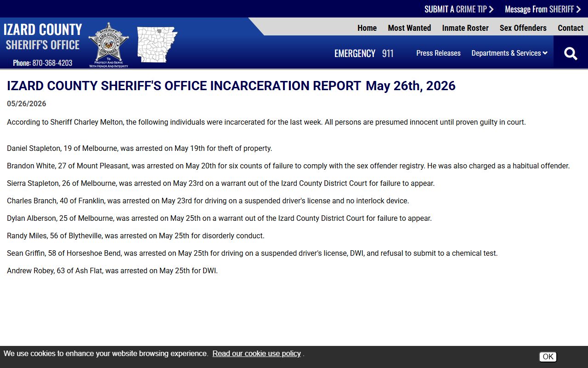Click Submit a Crime Tip link

tap(459, 9)
